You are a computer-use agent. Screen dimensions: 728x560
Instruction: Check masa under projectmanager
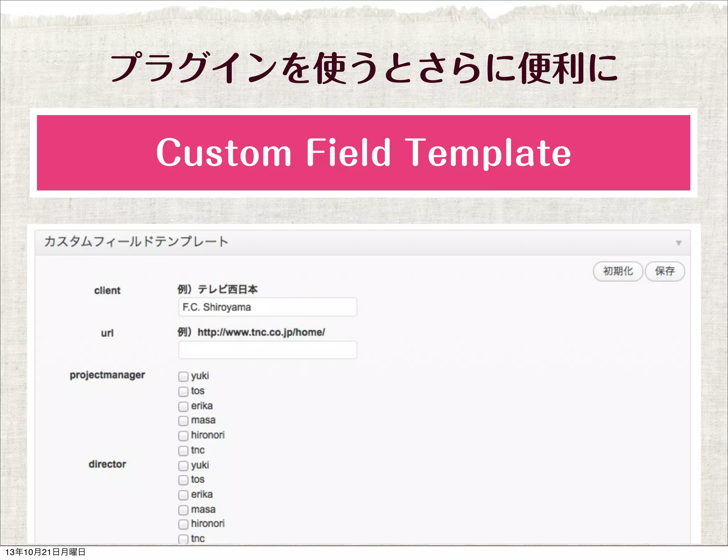183,421
